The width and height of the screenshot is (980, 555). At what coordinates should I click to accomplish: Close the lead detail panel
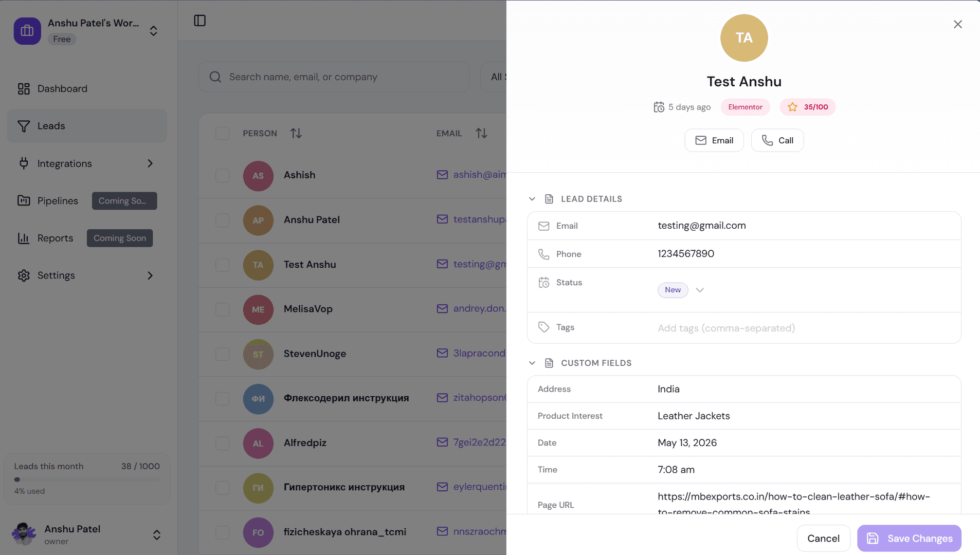(957, 24)
